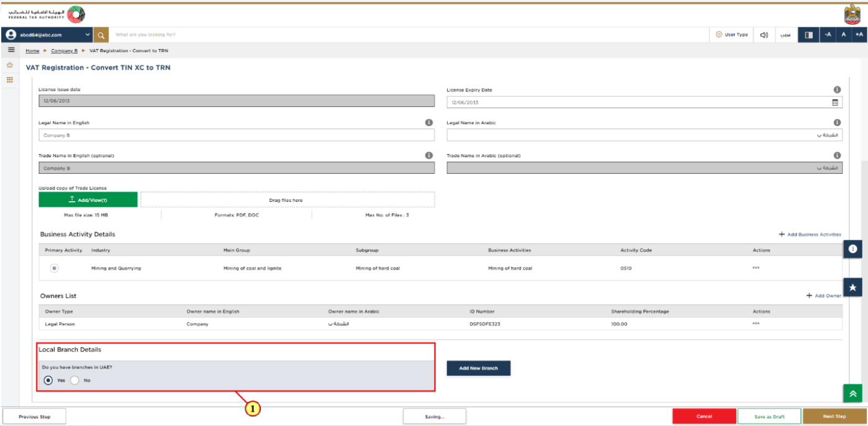868x426 pixels.
Task: Click the UAE emblem icon
Action: 853,14
